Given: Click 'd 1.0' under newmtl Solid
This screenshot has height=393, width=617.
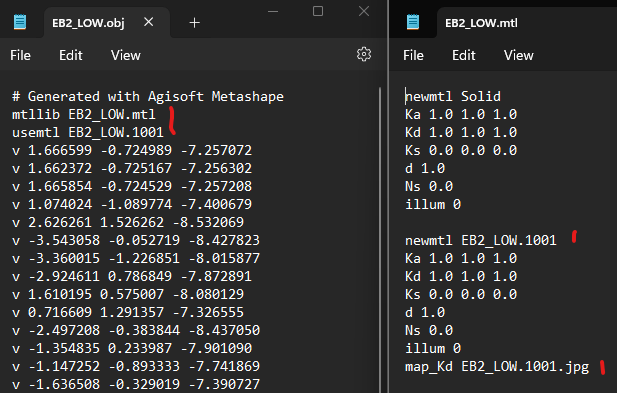Looking at the screenshot, I should point(425,168).
